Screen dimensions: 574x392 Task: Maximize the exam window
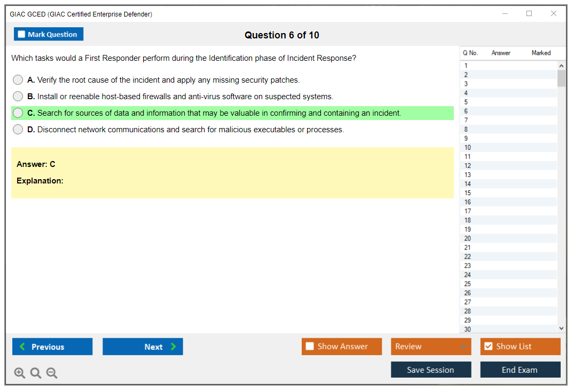pyautogui.click(x=529, y=14)
